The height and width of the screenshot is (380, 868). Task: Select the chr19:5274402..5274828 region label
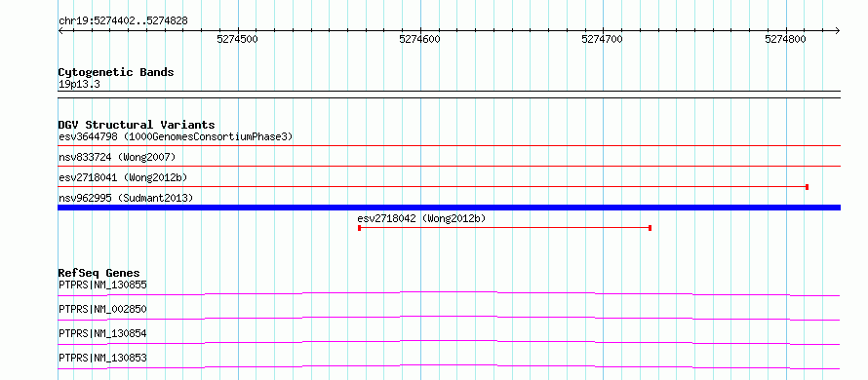pyautogui.click(x=123, y=21)
